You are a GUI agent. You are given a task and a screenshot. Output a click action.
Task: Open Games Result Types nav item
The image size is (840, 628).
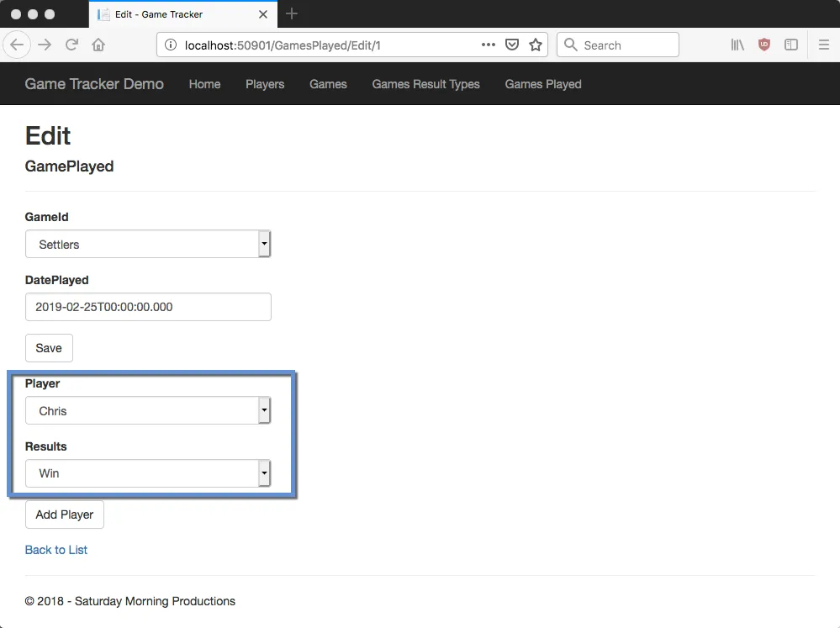426,84
